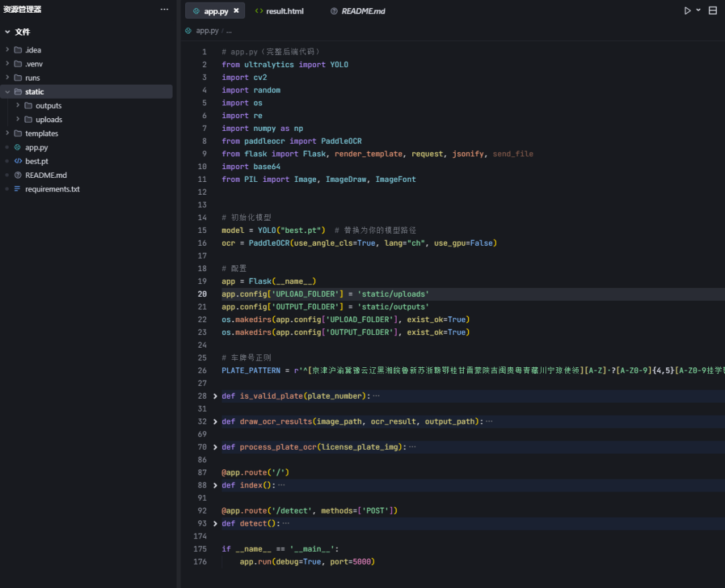The width and height of the screenshot is (725, 588).
Task: Open README.md from the file tree
Action: click(x=46, y=175)
